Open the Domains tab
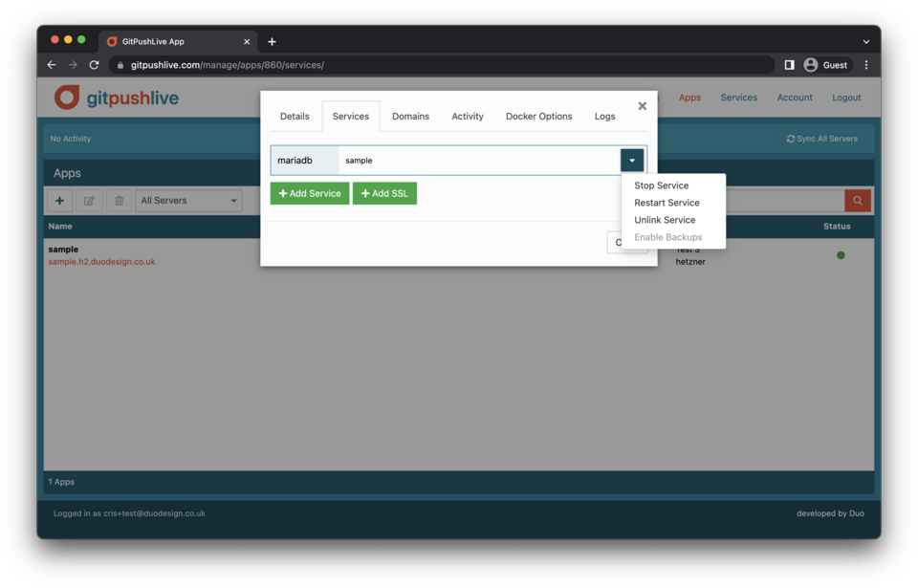Viewport: 918px width, 588px height. pos(410,117)
